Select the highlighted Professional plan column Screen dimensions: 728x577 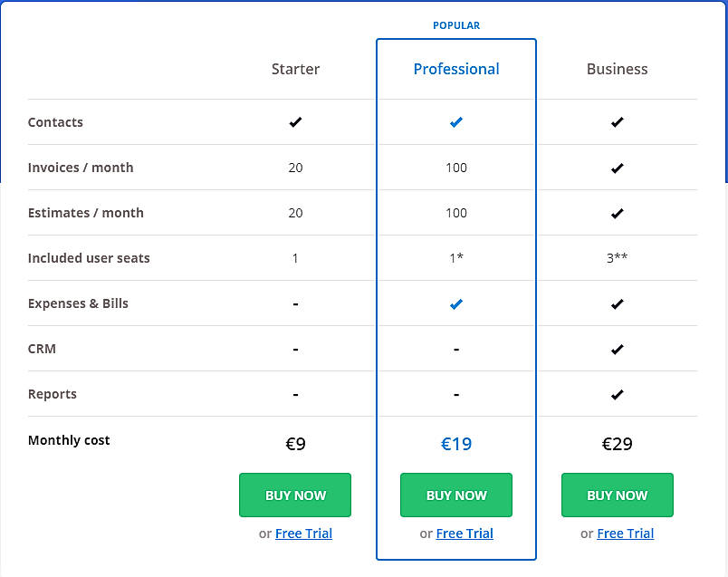[456, 299]
